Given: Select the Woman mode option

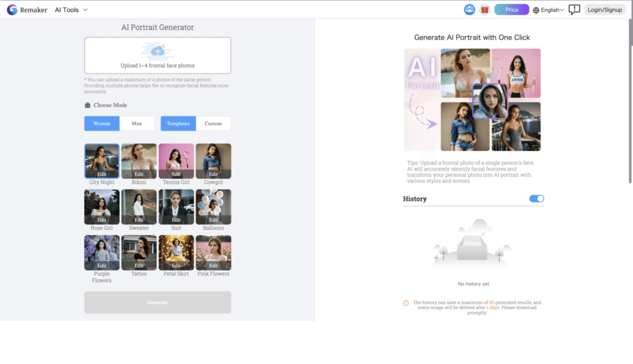Looking at the screenshot, I should [102, 123].
